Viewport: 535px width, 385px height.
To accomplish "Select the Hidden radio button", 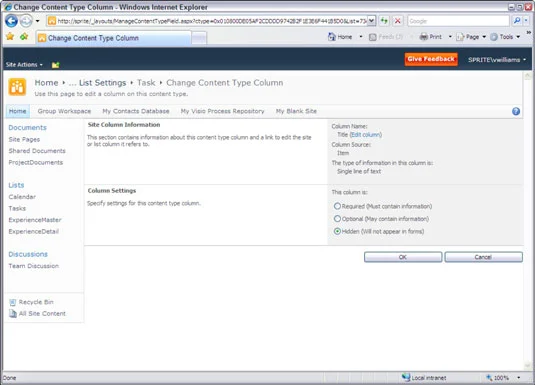I will pos(337,231).
